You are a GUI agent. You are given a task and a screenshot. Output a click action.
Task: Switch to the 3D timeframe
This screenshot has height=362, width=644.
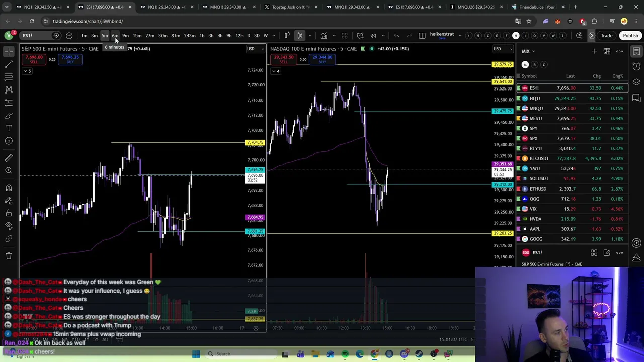pos(257,36)
